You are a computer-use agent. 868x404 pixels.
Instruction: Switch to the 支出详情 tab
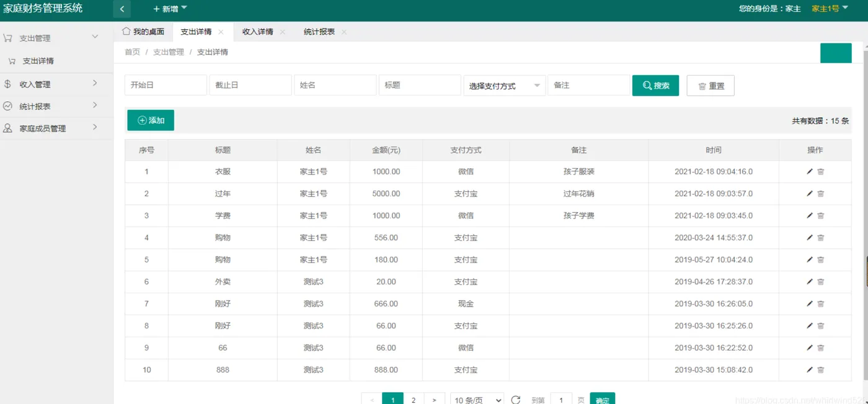tap(197, 32)
